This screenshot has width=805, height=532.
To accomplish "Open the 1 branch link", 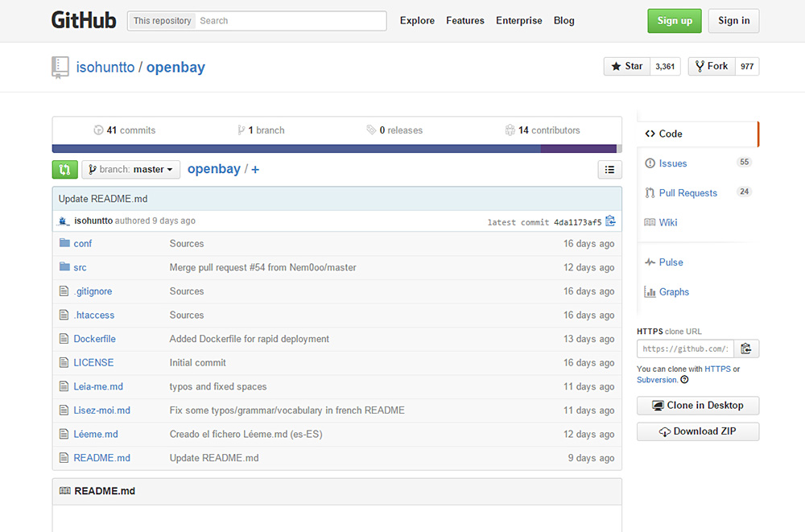I will tap(261, 130).
